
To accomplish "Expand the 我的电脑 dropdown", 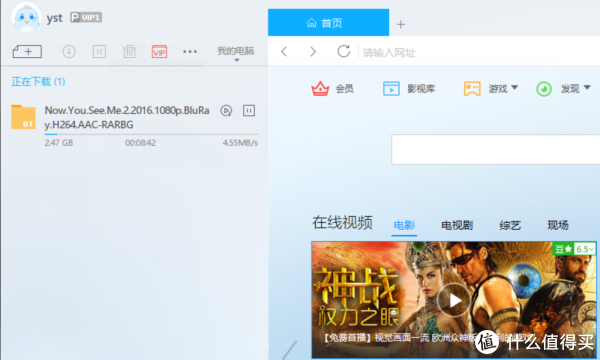I will [x=236, y=54].
